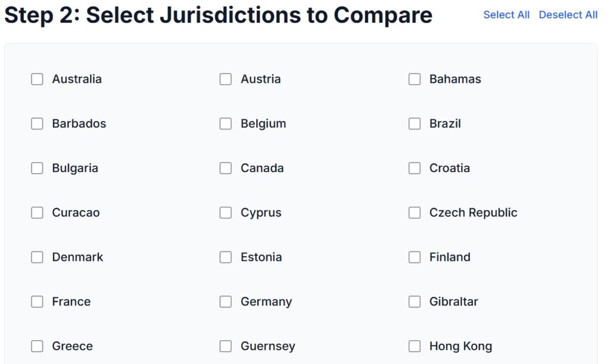Tick the Estonia checkbox
The height and width of the screenshot is (364, 610).
pyautogui.click(x=226, y=257)
